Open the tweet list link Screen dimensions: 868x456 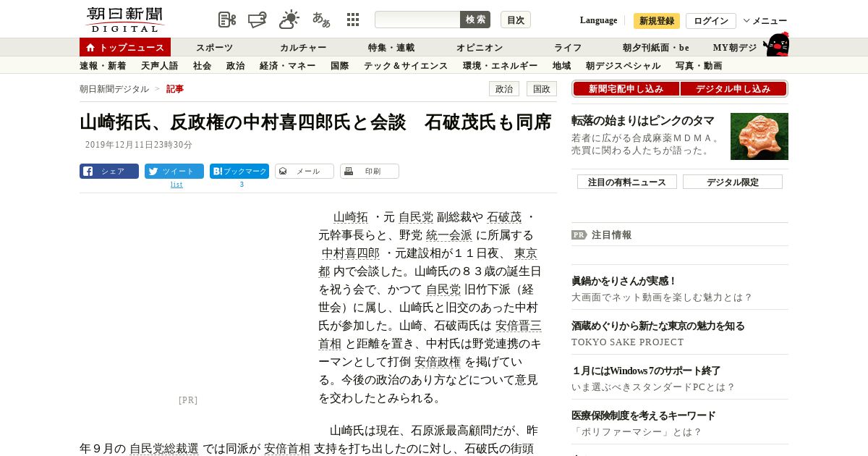(x=176, y=185)
